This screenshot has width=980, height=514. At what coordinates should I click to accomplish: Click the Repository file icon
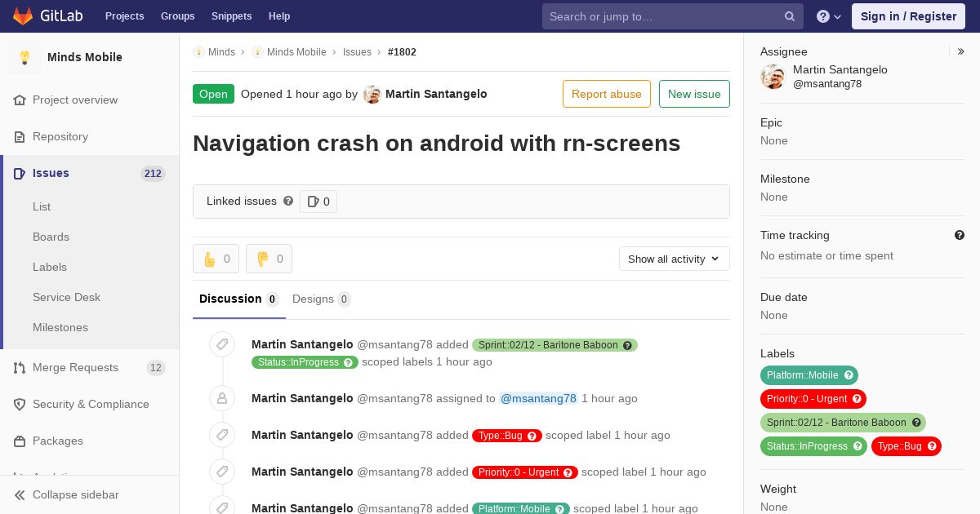click(20, 136)
